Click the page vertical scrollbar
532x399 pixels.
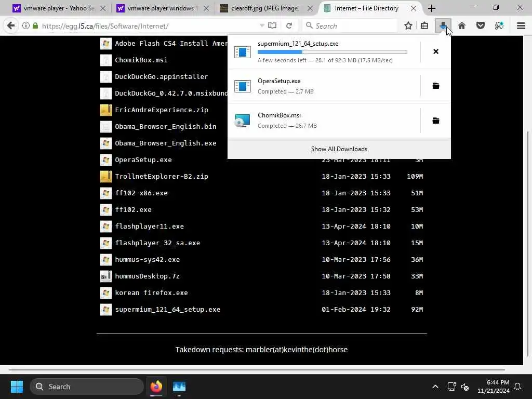pos(528,244)
